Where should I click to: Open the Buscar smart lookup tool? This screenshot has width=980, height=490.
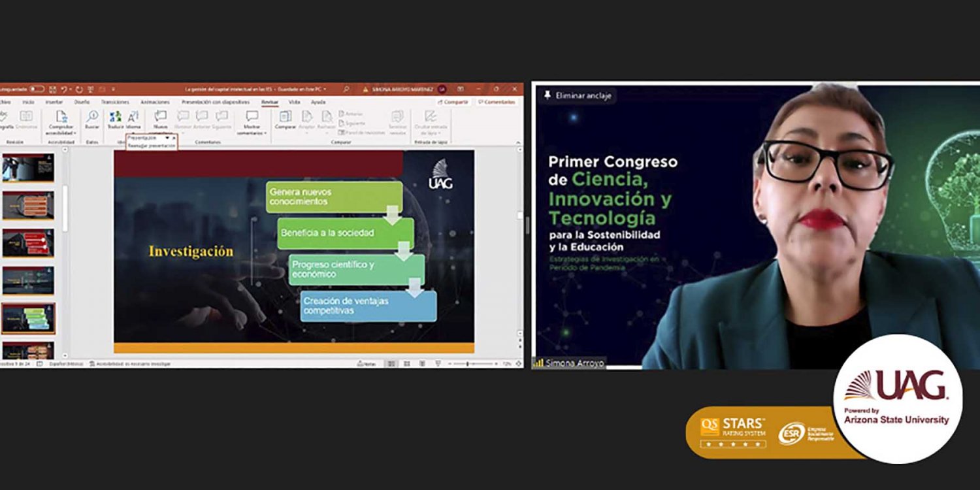pos(92,118)
